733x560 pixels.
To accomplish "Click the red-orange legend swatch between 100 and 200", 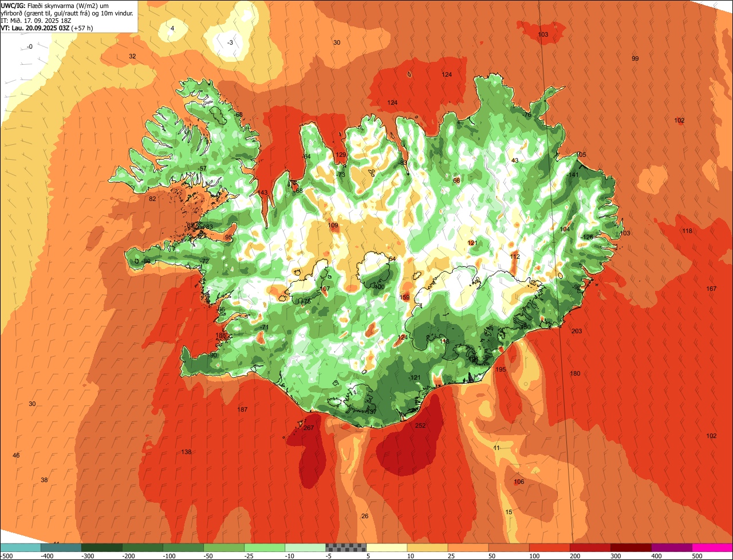I will pos(549,547).
